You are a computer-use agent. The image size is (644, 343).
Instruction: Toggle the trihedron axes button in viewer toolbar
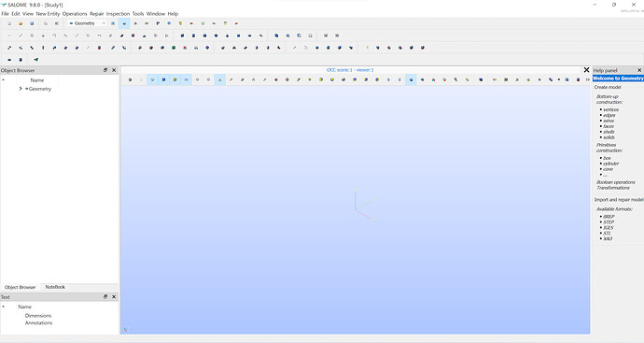219,79
